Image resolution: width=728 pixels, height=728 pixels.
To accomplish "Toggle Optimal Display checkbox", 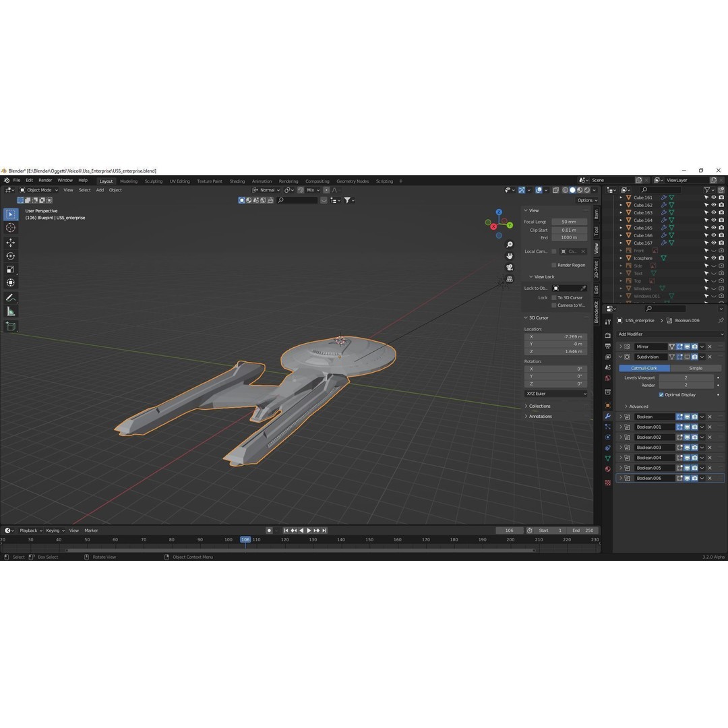I will 661,394.
